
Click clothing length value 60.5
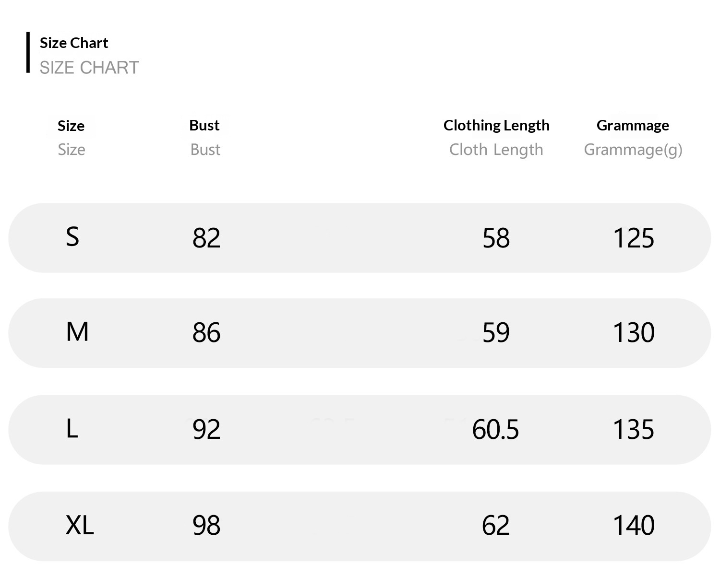[x=495, y=429]
